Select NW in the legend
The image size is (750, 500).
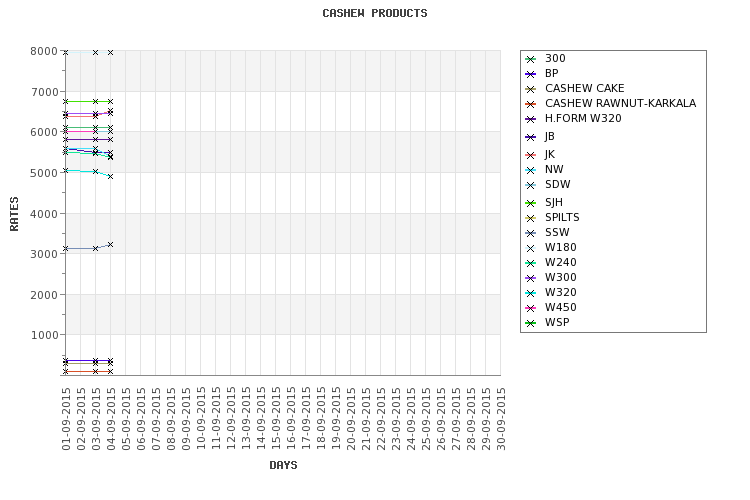coord(554,169)
